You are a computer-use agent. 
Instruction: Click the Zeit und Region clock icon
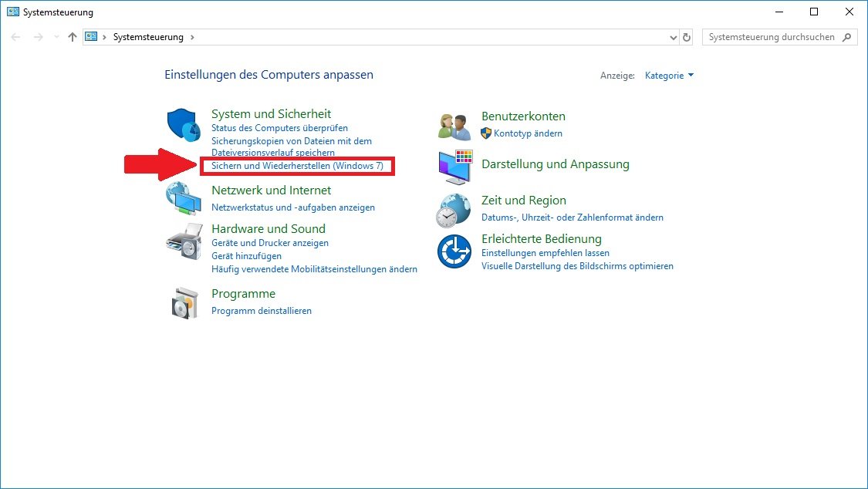pos(454,211)
